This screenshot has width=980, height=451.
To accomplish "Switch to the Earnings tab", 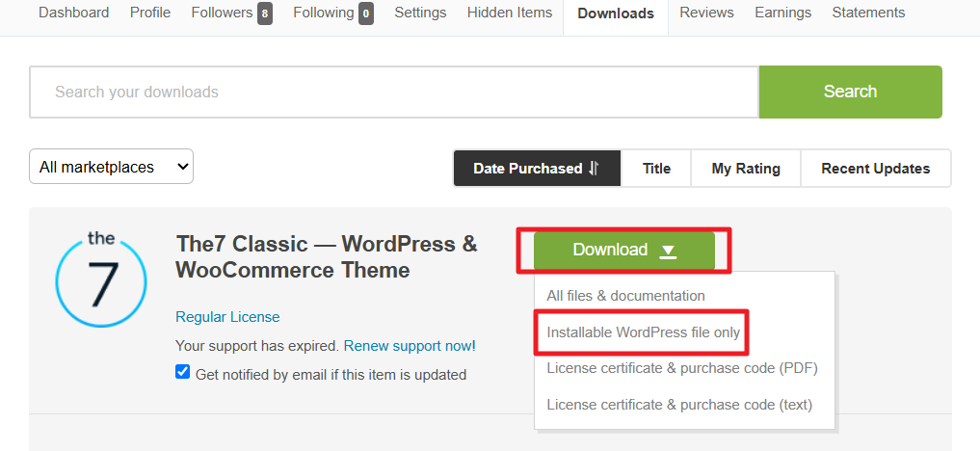I will click(783, 13).
